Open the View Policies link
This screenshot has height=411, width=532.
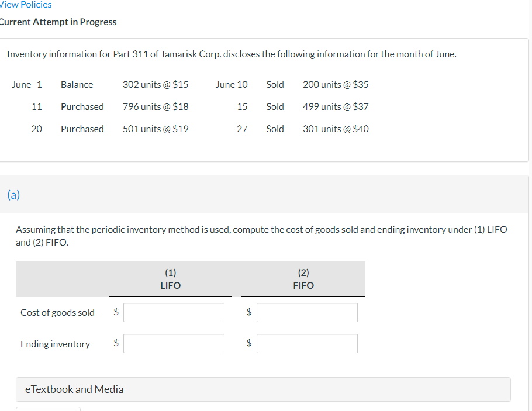25,5
